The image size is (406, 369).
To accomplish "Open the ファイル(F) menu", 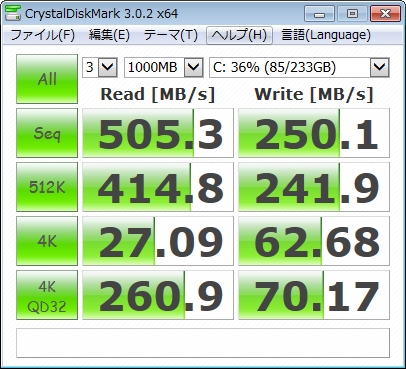I will pos(42,35).
